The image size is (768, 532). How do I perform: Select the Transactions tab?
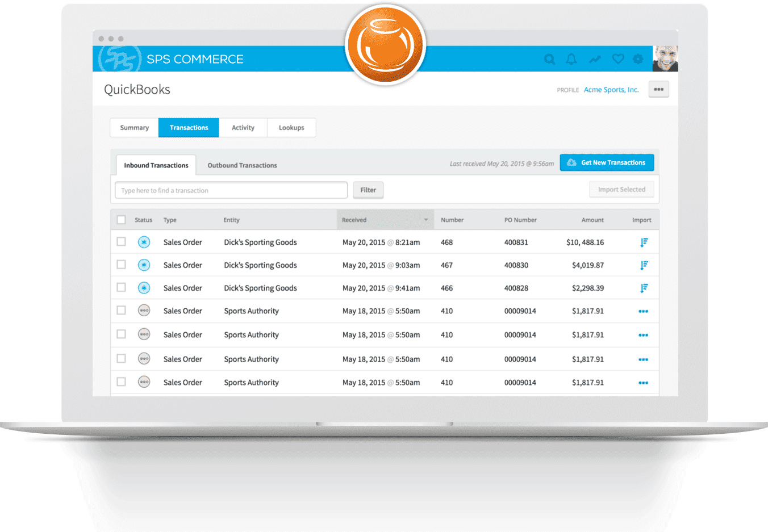[189, 128]
